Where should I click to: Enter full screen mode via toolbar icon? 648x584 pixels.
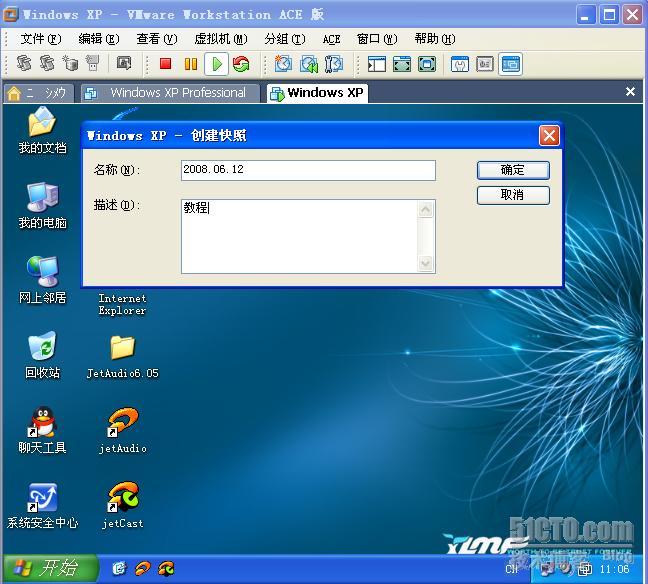click(427, 64)
